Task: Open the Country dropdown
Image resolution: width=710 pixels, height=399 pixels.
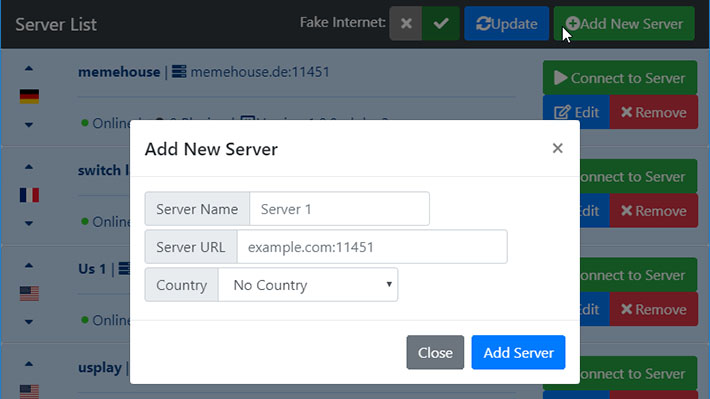Action: 308,285
